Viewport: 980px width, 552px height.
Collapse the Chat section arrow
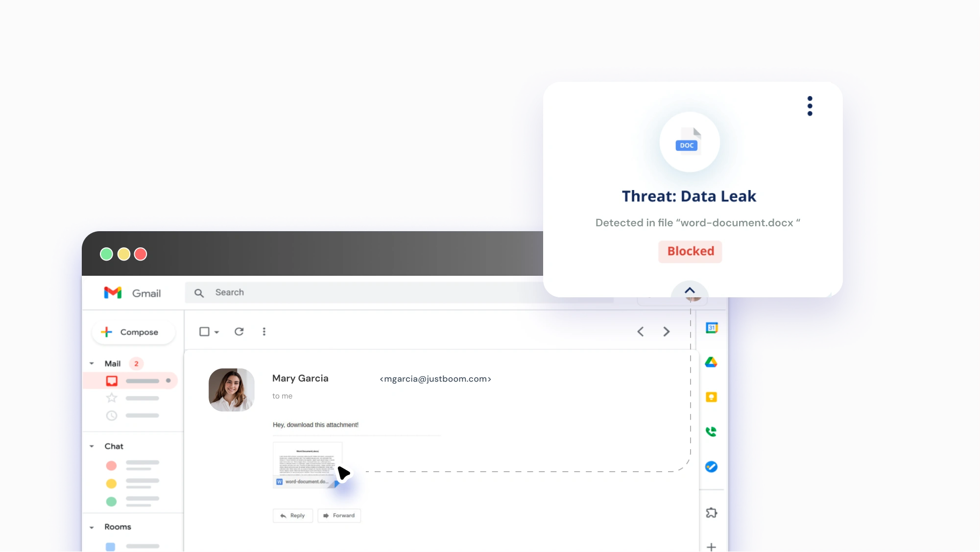(x=92, y=446)
